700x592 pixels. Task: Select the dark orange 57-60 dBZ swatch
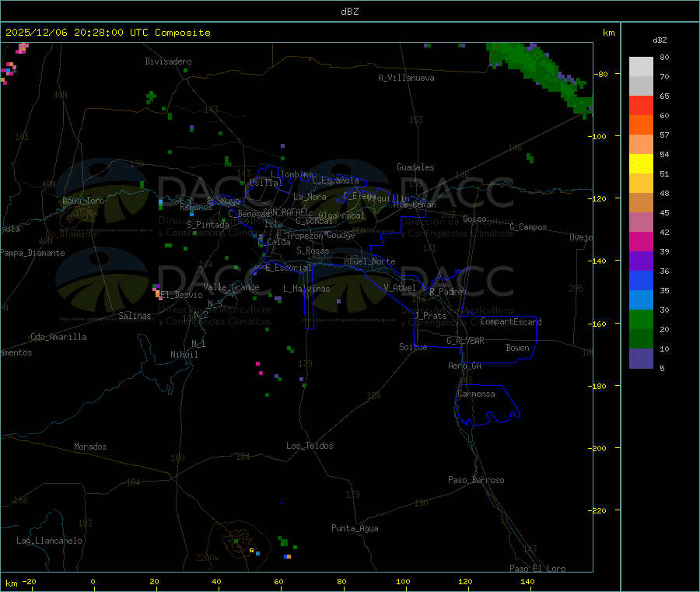[641, 125]
